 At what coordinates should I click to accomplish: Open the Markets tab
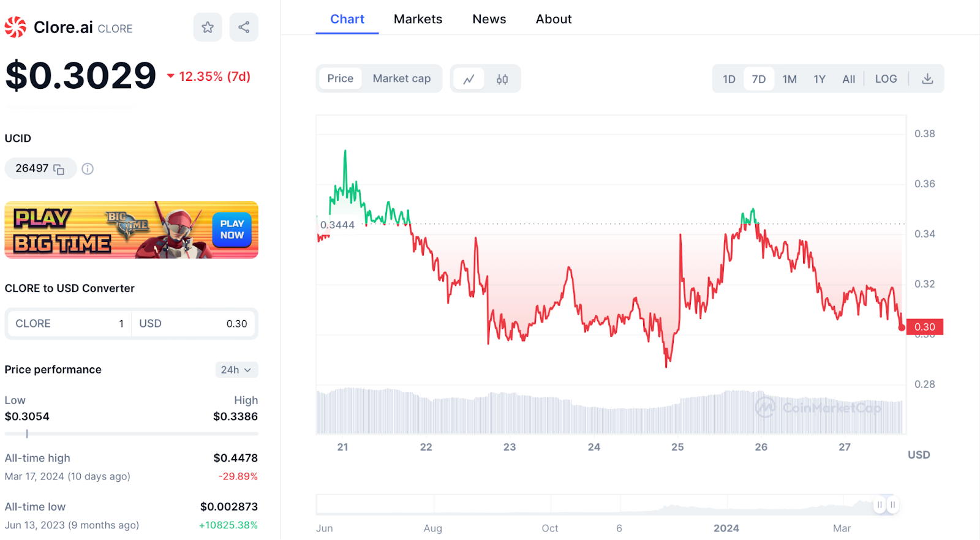point(418,19)
